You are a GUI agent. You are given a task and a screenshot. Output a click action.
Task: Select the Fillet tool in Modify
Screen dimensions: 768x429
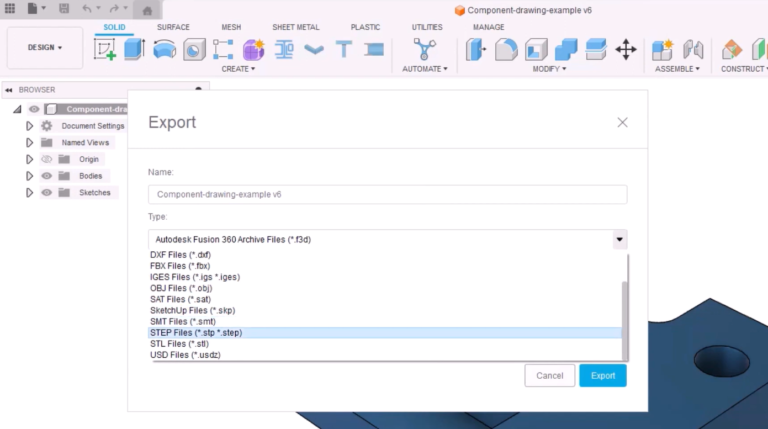point(507,49)
